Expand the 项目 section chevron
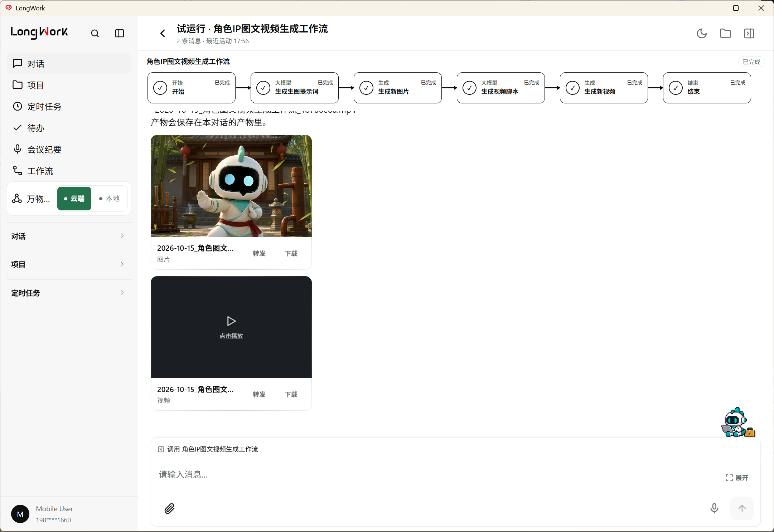The width and height of the screenshot is (774, 532). (122, 264)
